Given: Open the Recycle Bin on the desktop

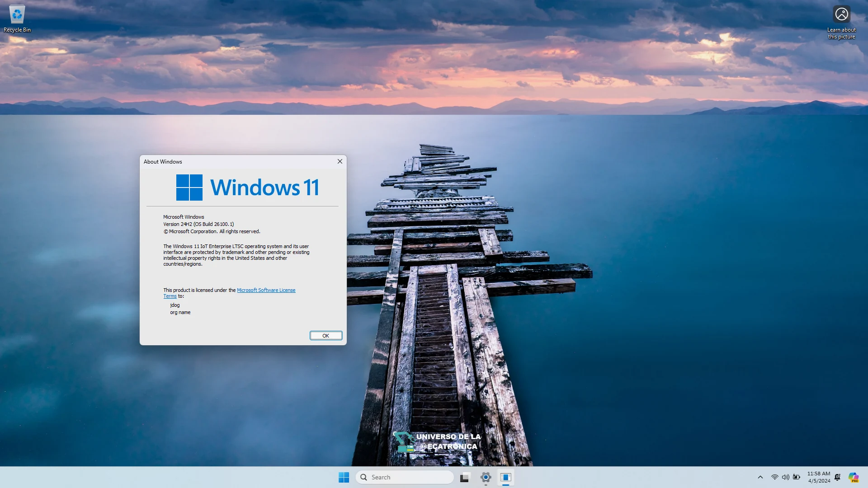Looking at the screenshot, I should 16,14.
